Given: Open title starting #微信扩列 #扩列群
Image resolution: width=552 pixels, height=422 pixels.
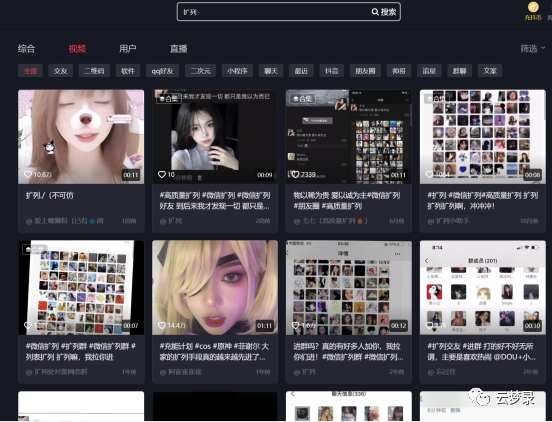Looking at the screenshot, I should [x=81, y=352].
